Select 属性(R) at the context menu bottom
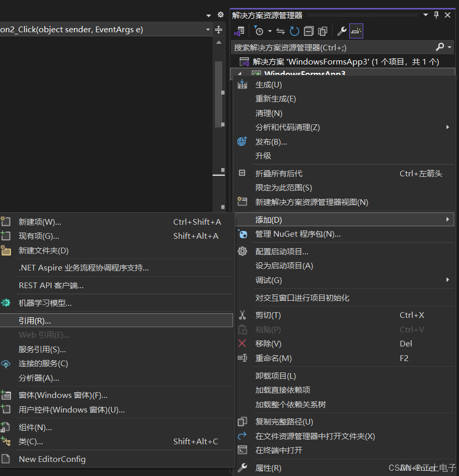Image resolution: width=459 pixels, height=476 pixels. 268,468
